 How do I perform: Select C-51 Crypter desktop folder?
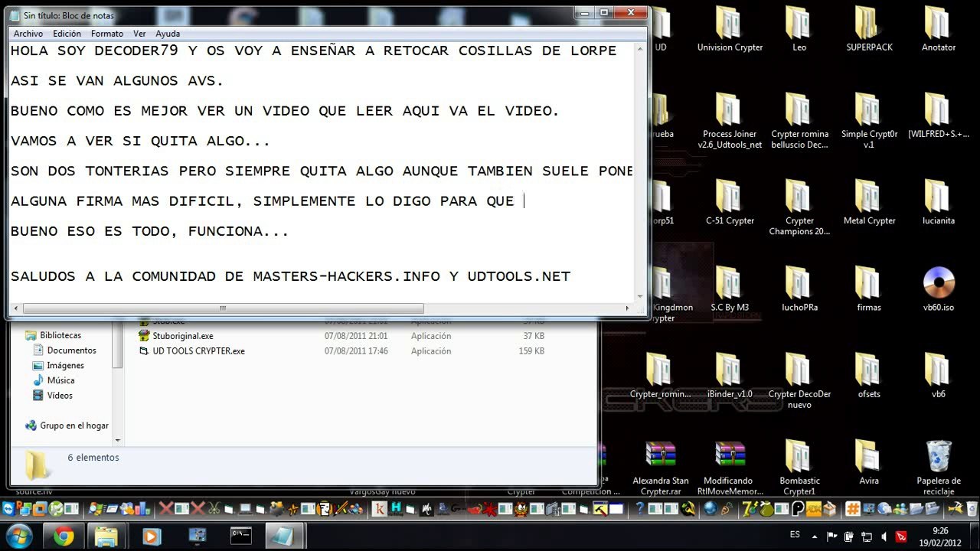click(729, 203)
